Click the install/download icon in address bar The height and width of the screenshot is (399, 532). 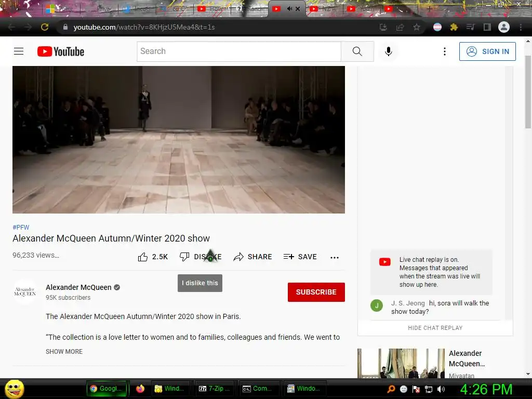click(383, 27)
